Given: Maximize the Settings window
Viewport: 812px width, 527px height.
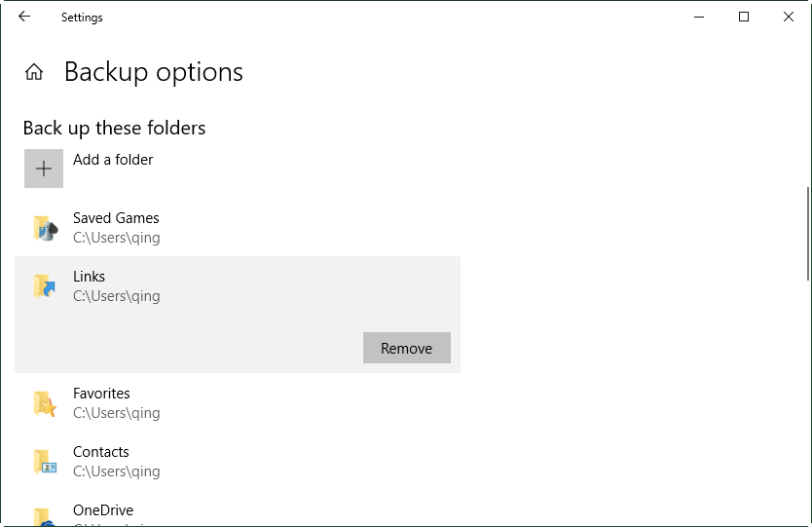Looking at the screenshot, I should pos(744,17).
